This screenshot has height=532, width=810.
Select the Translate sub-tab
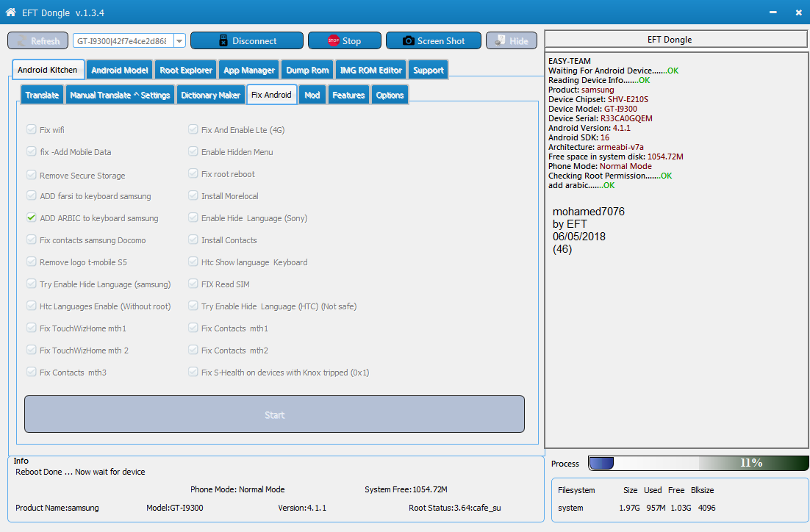pos(42,95)
